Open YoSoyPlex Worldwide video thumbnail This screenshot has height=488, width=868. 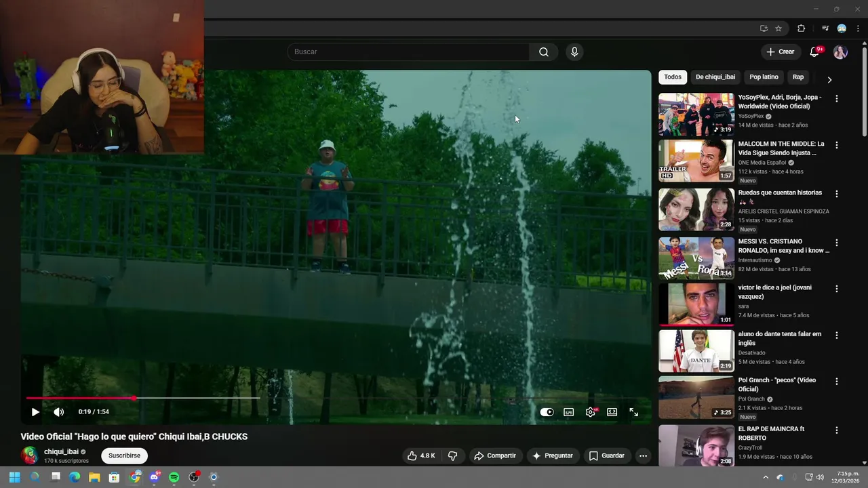point(696,115)
